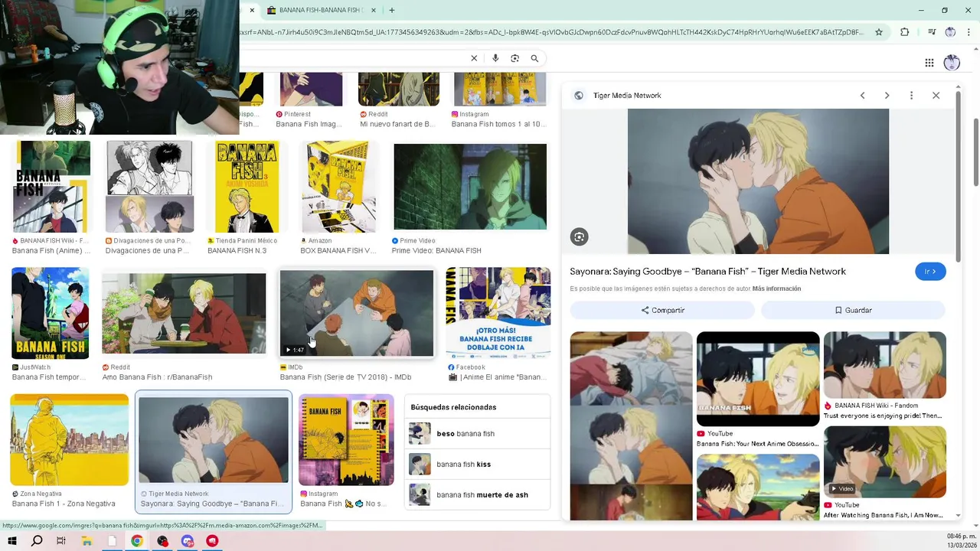This screenshot has width=980, height=551.
Task: Open Instagram 'Banana Fish tomos 1 al 10' image
Action: click(x=500, y=90)
